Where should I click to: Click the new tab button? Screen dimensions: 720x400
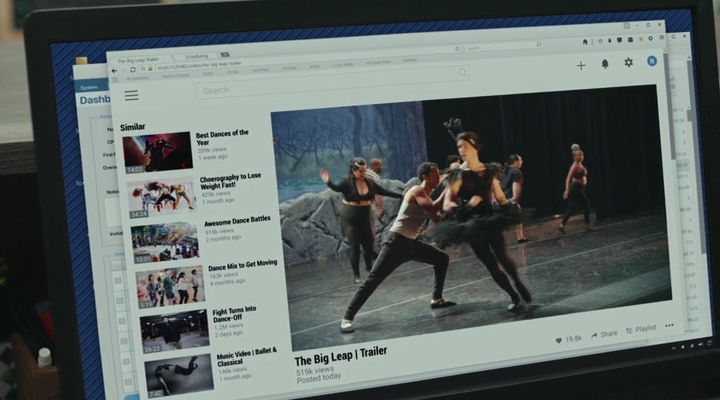point(225,55)
